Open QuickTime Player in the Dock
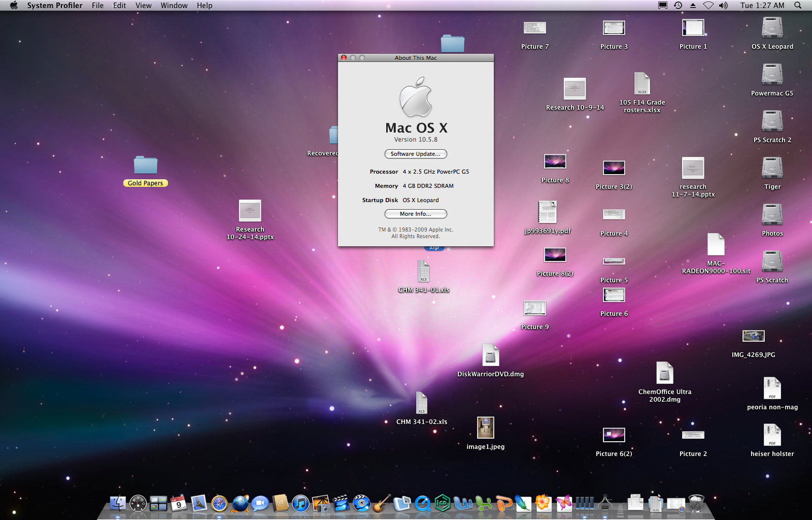The image size is (812, 520). click(422, 503)
